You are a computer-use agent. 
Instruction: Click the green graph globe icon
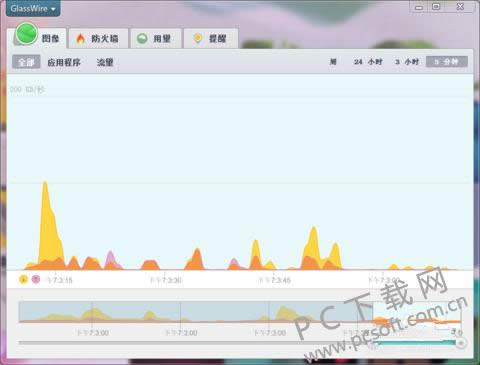pyautogui.click(x=27, y=34)
